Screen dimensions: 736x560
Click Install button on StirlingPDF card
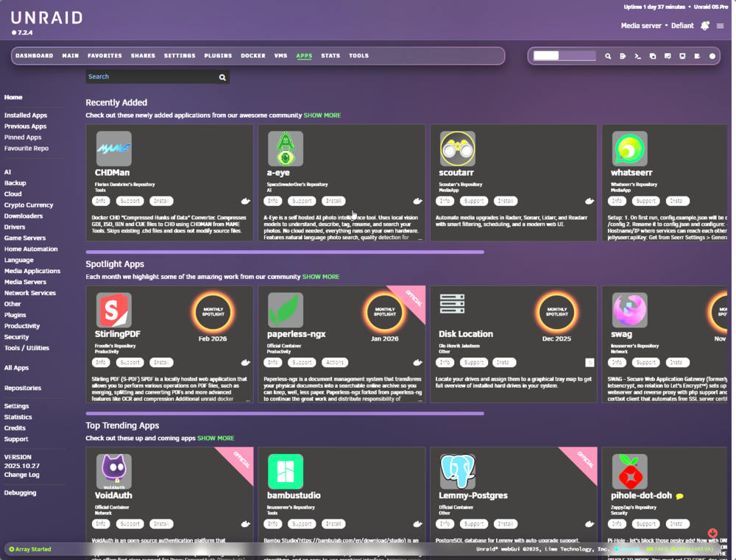(161, 363)
